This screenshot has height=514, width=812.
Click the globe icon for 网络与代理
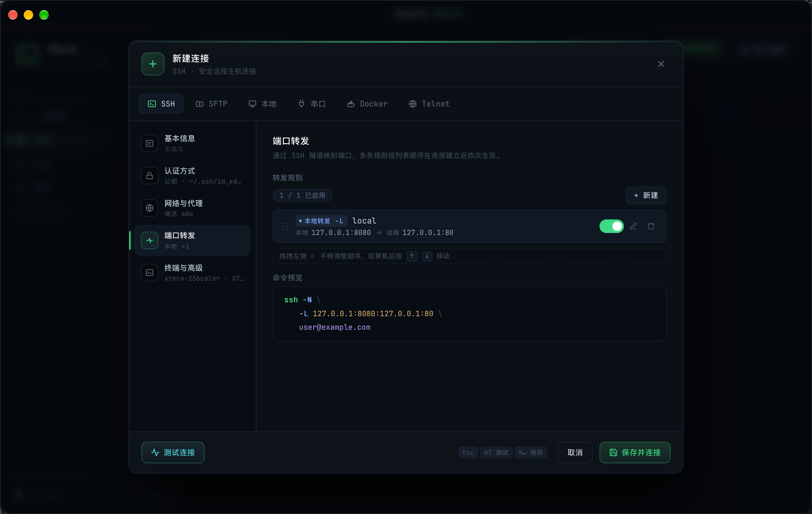coord(150,208)
